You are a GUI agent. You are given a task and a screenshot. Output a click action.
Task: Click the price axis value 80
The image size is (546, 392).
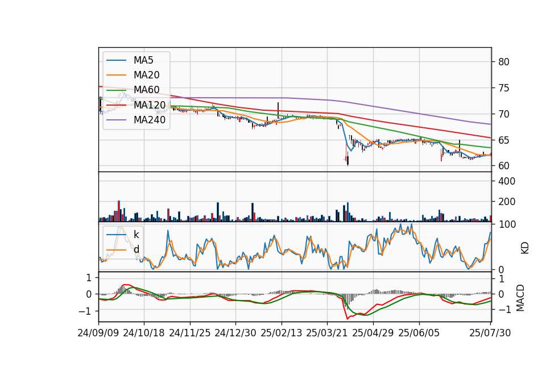click(x=503, y=62)
